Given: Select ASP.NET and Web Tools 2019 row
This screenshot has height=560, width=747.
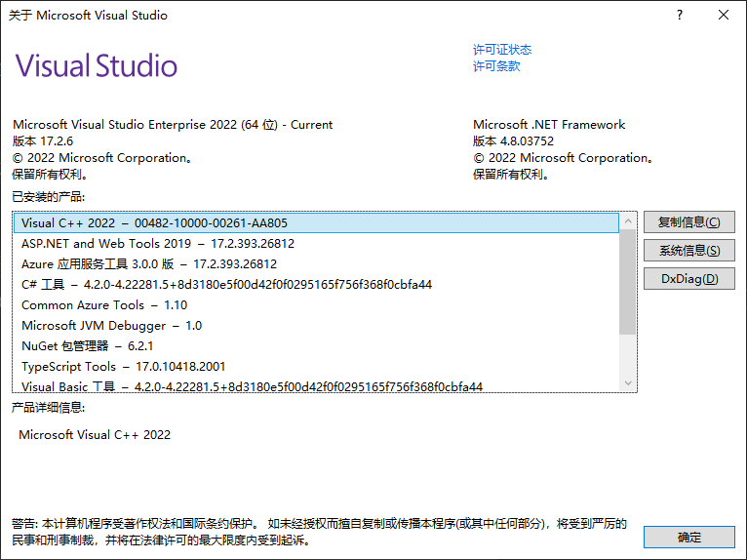Looking at the screenshot, I should (x=316, y=244).
